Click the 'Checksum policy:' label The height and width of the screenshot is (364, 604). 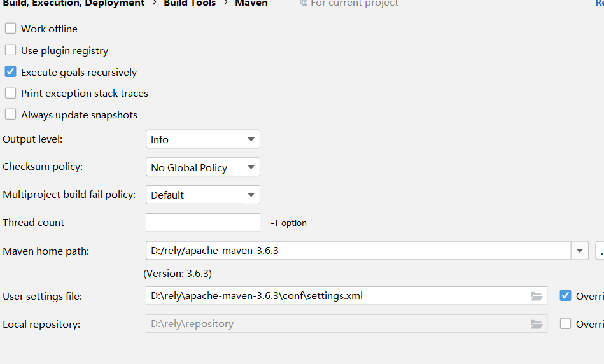[43, 167]
